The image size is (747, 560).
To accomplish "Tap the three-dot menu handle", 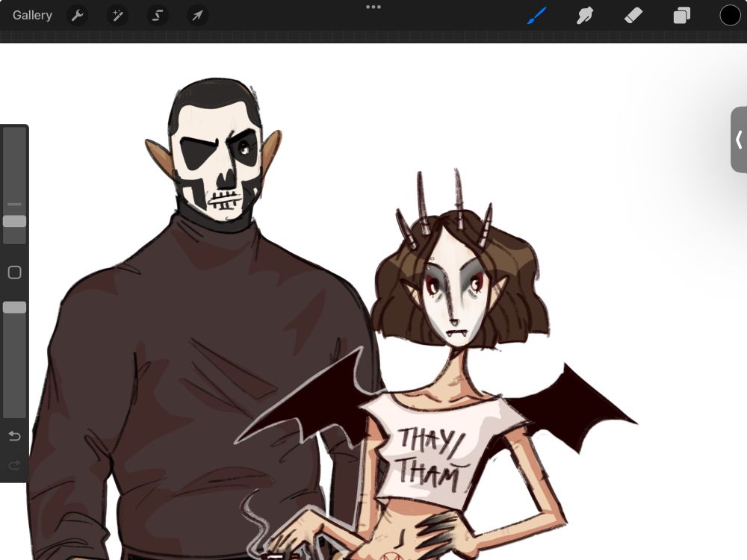I will [x=373, y=7].
